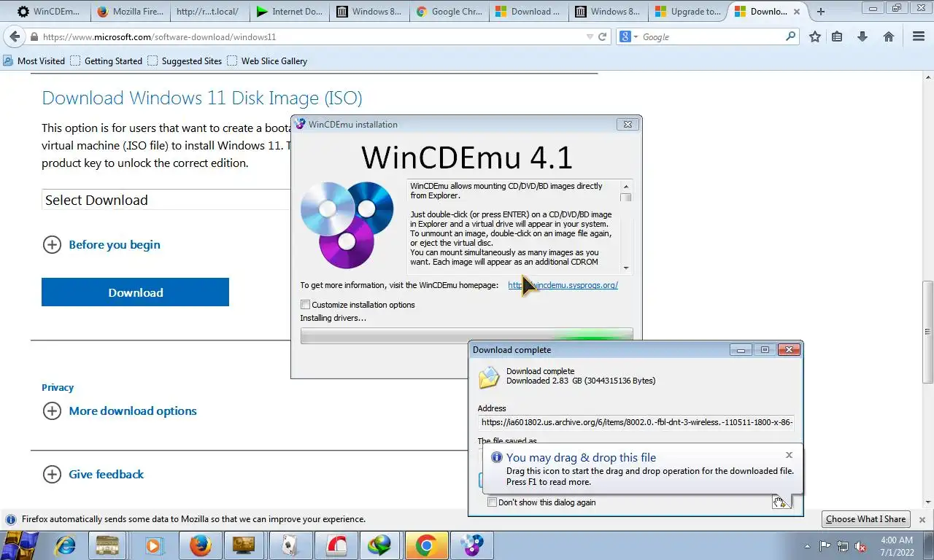This screenshot has width=934, height=560.
Task: Click the network icon in system tray
Action: click(x=843, y=546)
